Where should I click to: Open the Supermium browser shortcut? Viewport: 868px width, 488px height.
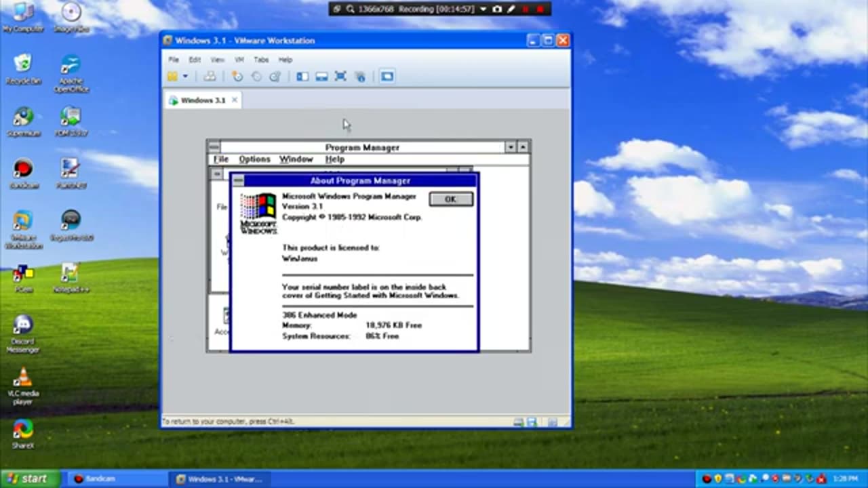pyautogui.click(x=23, y=122)
